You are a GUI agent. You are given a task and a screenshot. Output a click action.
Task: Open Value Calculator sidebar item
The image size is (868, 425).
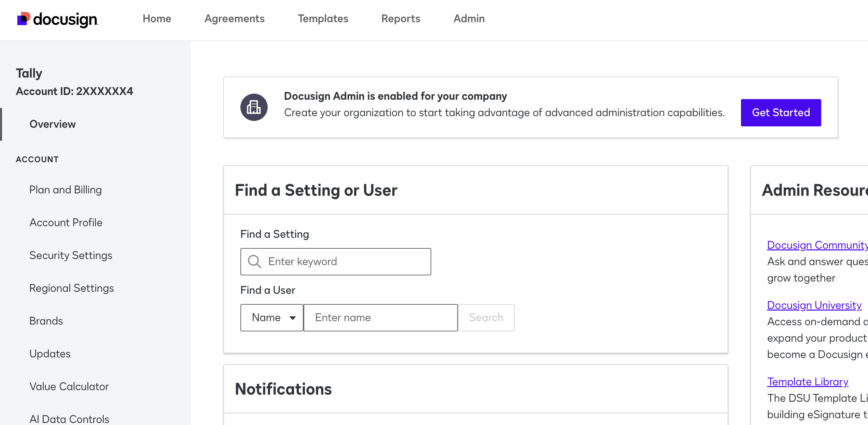(69, 386)
